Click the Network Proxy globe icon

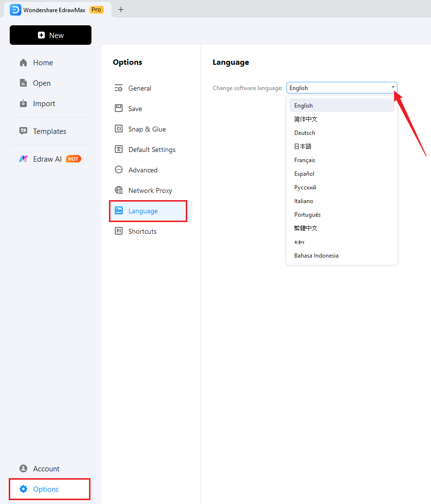pos(119,190)
